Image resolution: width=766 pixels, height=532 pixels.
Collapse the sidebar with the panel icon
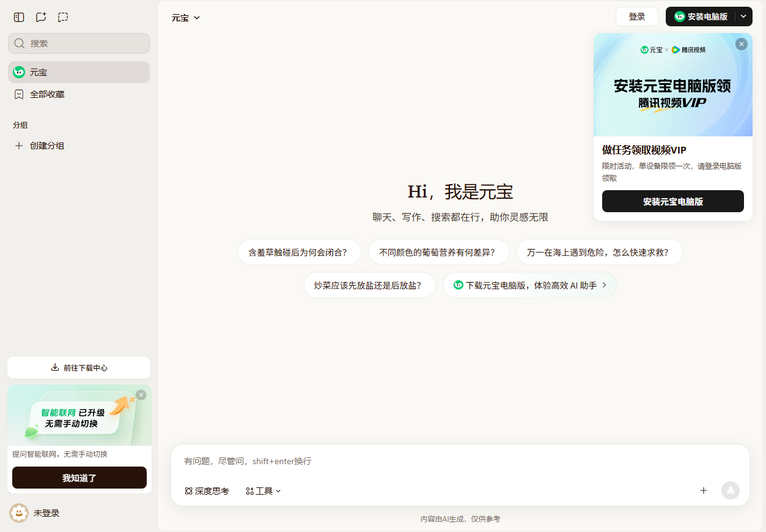coord(19,17)
